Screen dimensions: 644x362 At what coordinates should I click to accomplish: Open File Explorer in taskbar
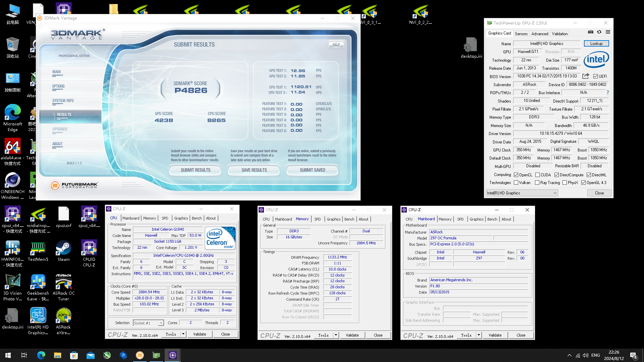tap(57, 355)
